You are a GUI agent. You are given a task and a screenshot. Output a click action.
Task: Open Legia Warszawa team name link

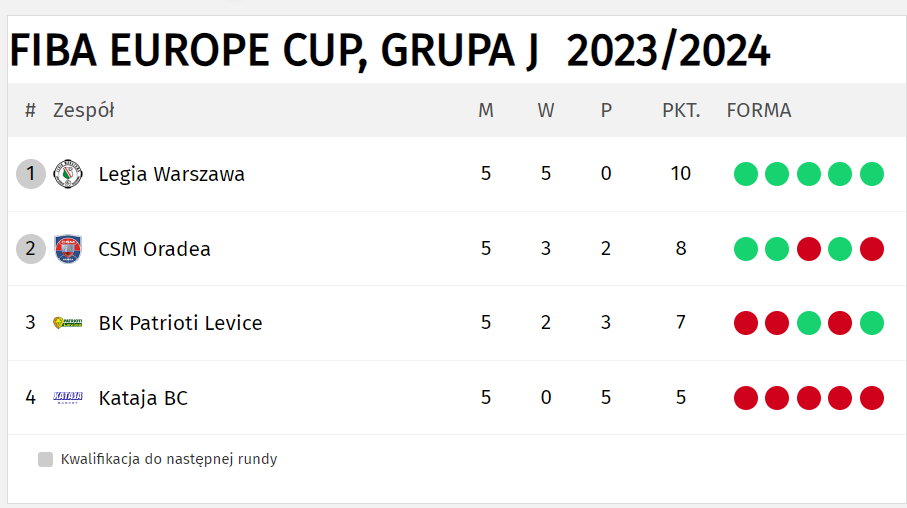point(172,174)
